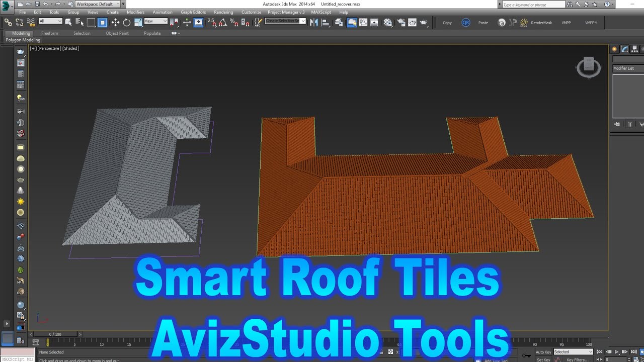
Task: Open the Rendering menu
Action: pyautogui.click(x=223, y=12)
